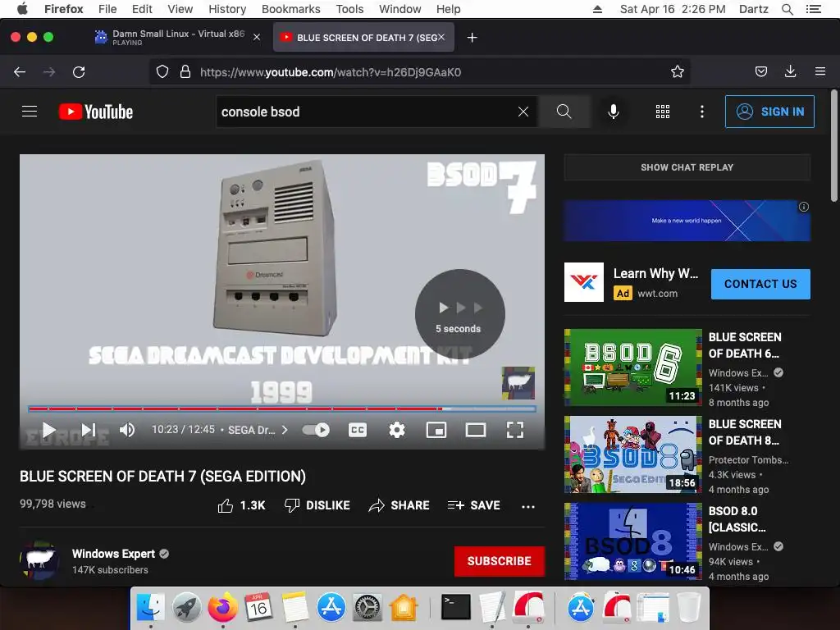This screenshot has width=840, height=630.
Task: Open Spotlight search in menu bar
Action: [x=787, y=9]
